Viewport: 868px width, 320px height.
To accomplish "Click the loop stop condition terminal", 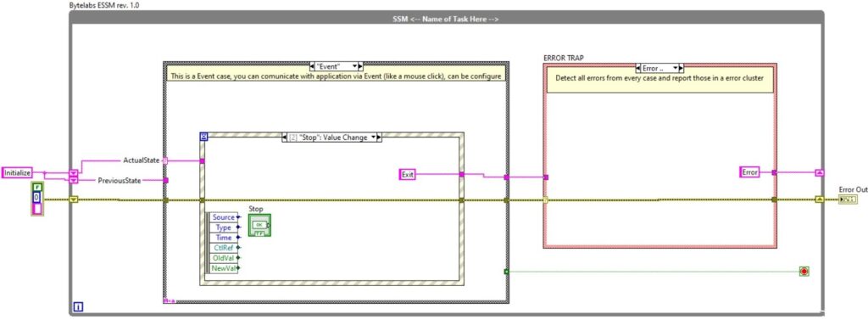I will click(x=804, y=272).
